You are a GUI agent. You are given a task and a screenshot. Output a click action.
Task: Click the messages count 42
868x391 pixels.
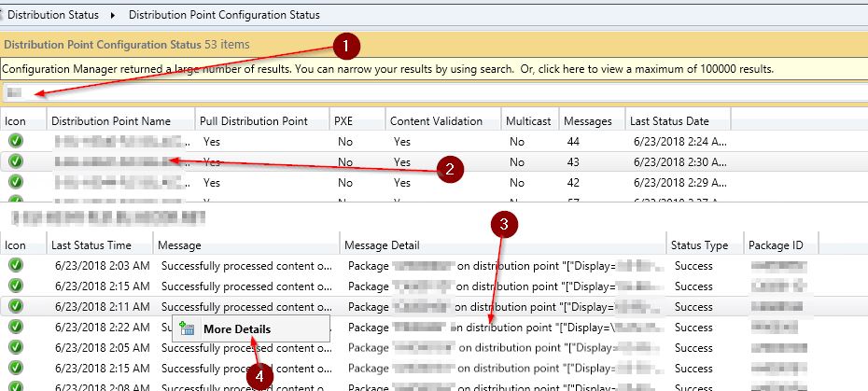point(573,182)
